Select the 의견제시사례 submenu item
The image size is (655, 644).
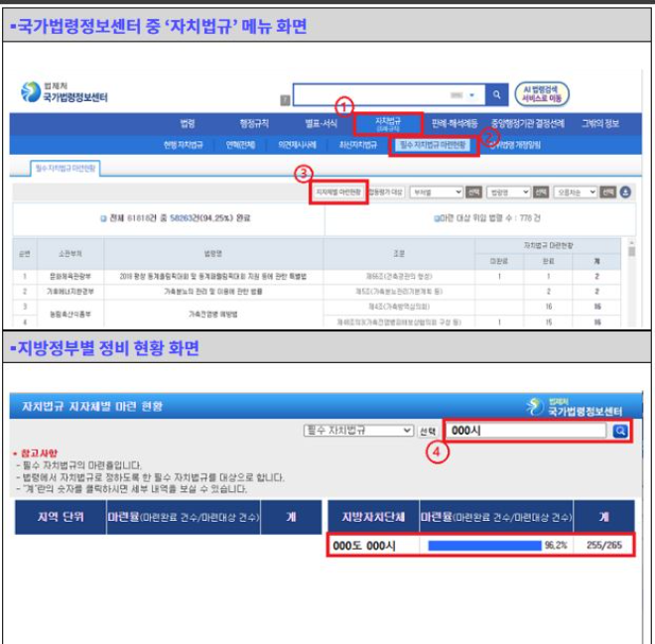tap(297, 145)
